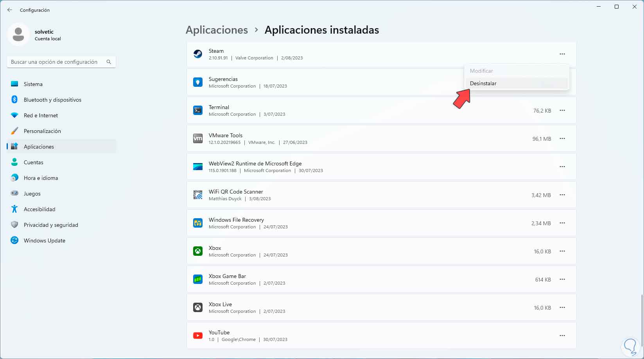Click the VMware Tools app icon

click(x=198, y=138)
